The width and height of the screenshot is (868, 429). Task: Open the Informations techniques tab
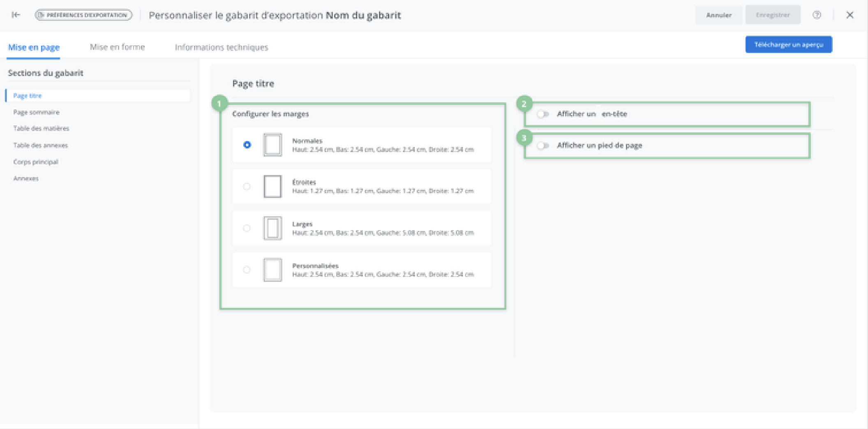point(221,47)
